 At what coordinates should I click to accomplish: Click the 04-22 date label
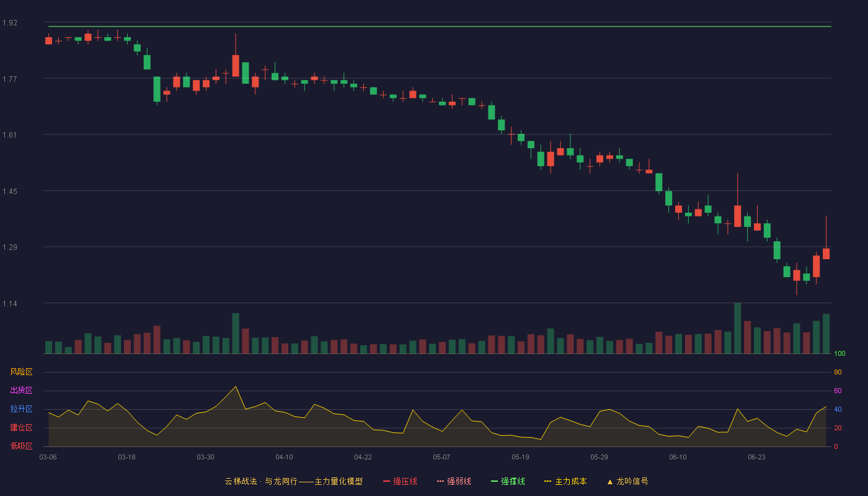(363, 457)
